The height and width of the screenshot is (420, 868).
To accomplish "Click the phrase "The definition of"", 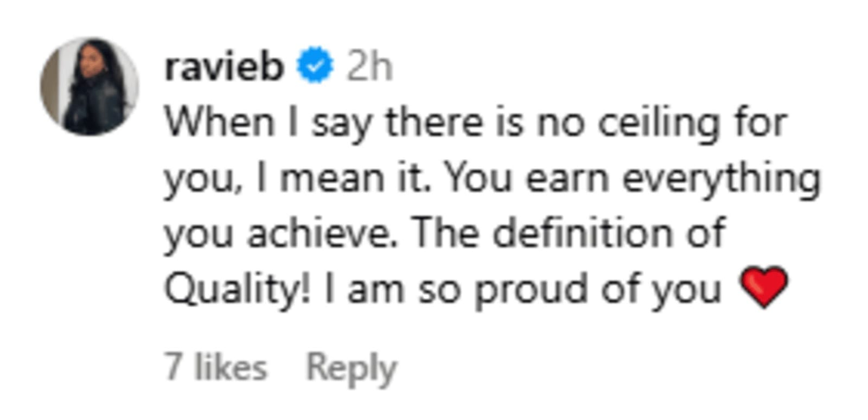I will pyautogui.click(x=569, y=234).
